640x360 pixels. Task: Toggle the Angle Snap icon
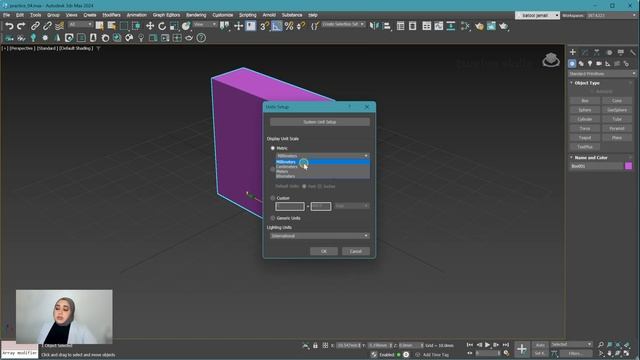point(277,26)
